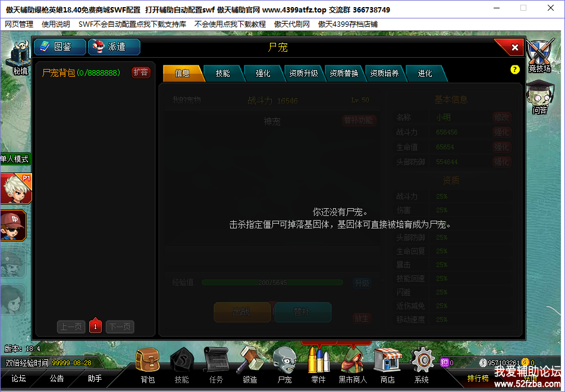This screenshot has height=392, width=565.
Task: Go to 下一页 next page
Action: coord(120,327)
